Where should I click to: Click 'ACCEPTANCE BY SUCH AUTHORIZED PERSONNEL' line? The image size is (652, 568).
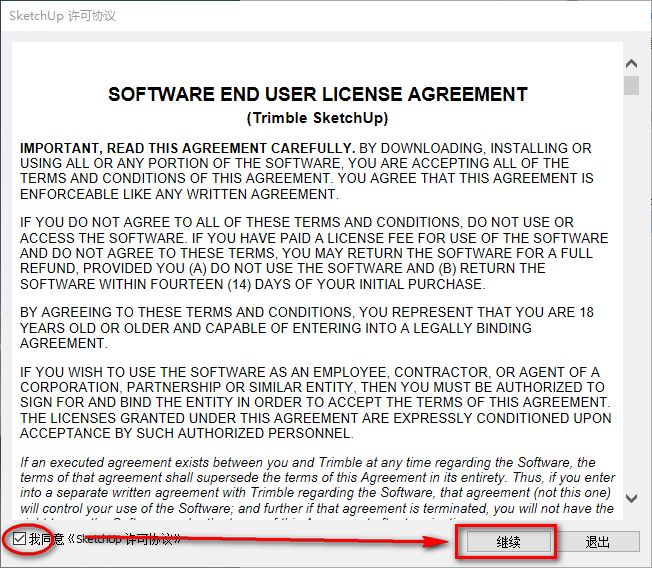[187, 433]
